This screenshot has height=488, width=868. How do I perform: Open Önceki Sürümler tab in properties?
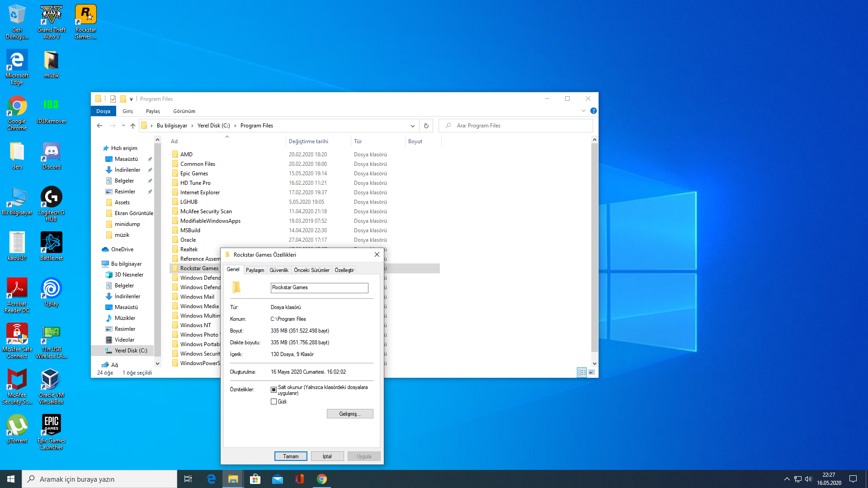point(311,270)
